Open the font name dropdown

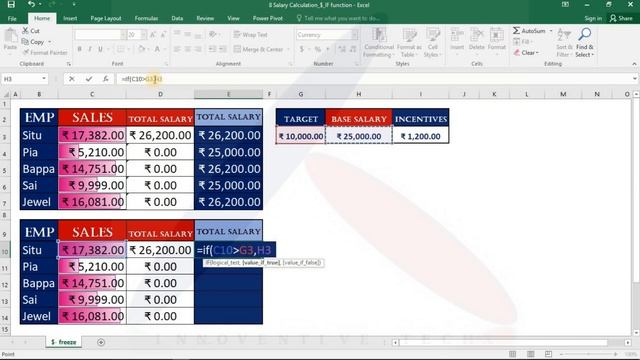(123, 35)
